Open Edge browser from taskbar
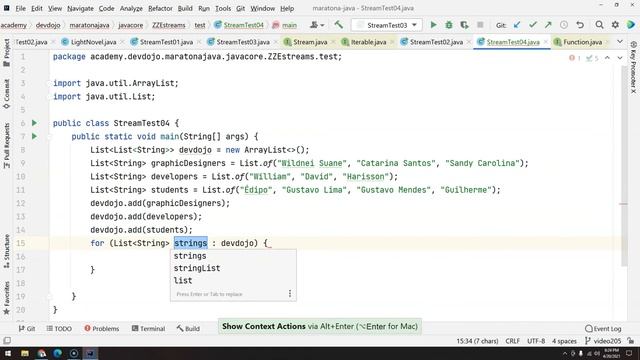Viewport: 640px width, 360px height. coord(58,353)
